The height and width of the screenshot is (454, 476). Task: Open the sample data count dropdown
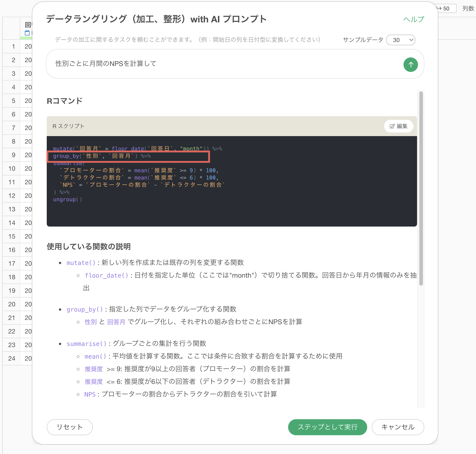401,40
